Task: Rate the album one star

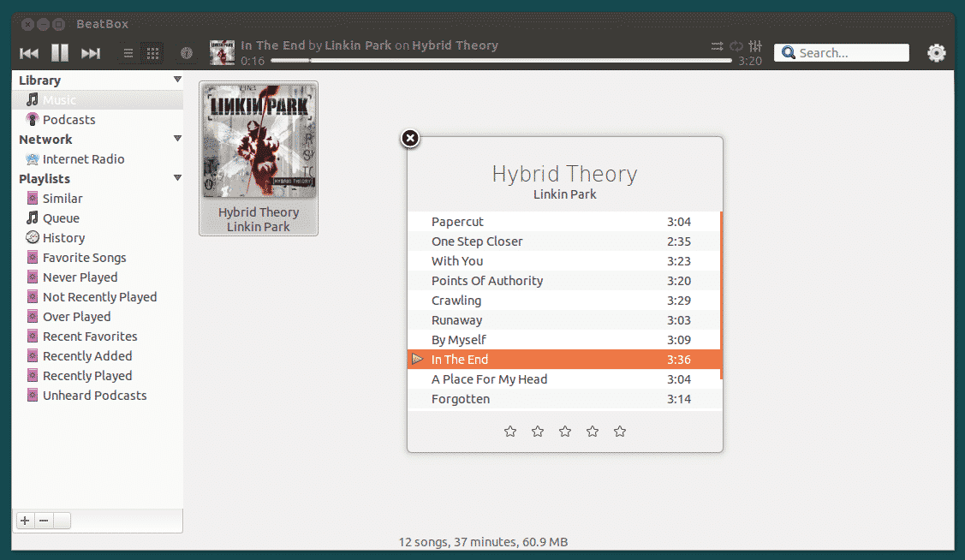Action: [510, 432]
